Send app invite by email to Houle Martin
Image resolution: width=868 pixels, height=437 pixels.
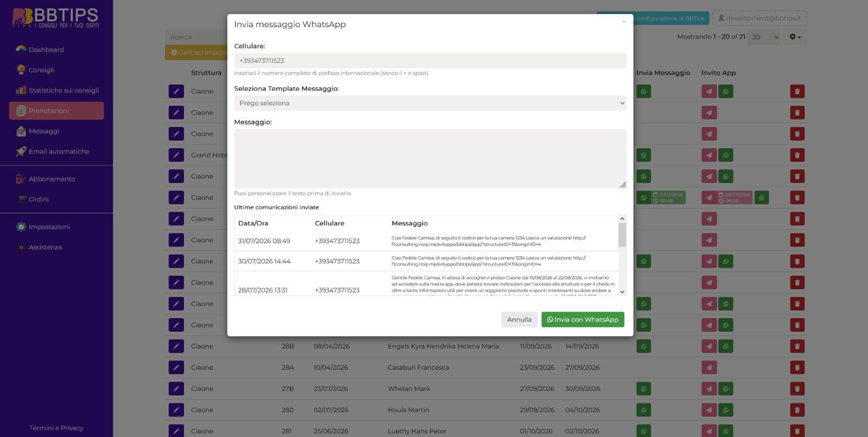(709, 410)
